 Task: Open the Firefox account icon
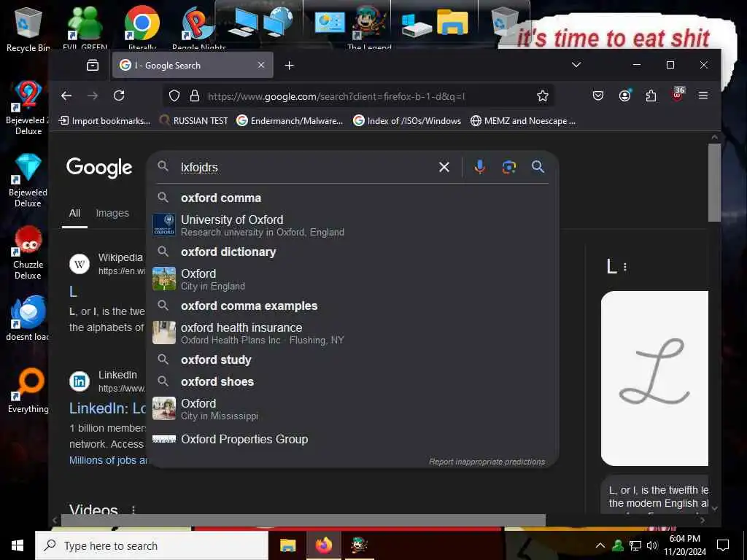(x=624, y=96)
